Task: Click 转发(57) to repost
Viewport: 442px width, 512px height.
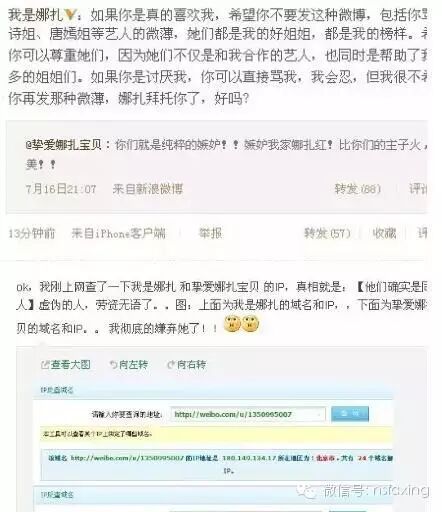Action: [327, 233]
